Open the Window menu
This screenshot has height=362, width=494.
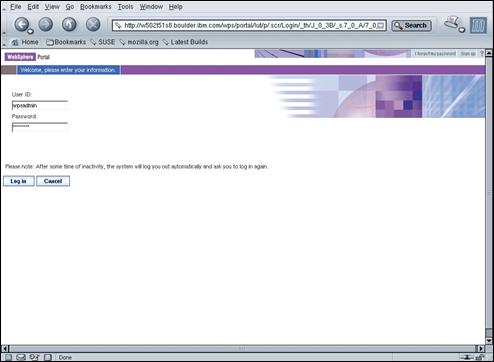151,7
